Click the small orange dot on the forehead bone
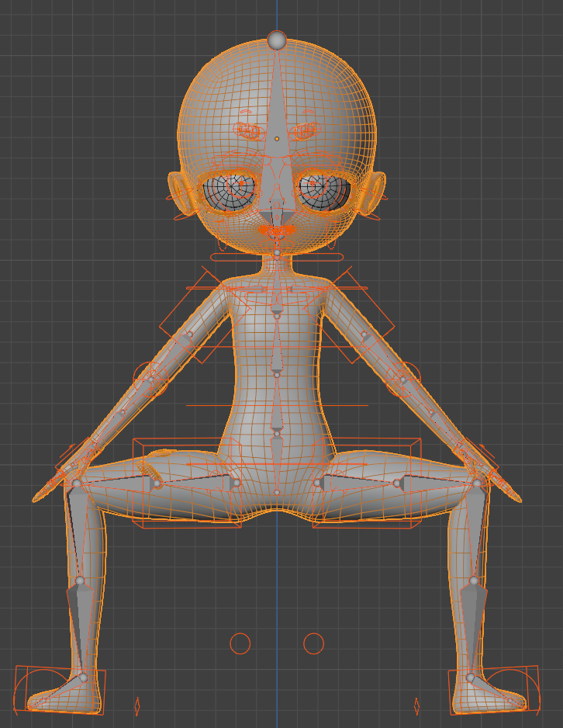 [277, 139]
